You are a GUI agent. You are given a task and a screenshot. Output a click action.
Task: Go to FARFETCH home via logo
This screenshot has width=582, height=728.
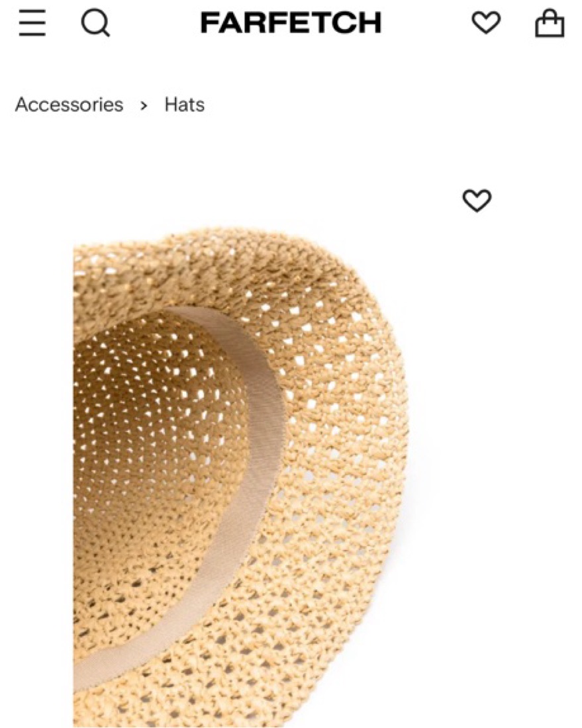coord(291,23)
